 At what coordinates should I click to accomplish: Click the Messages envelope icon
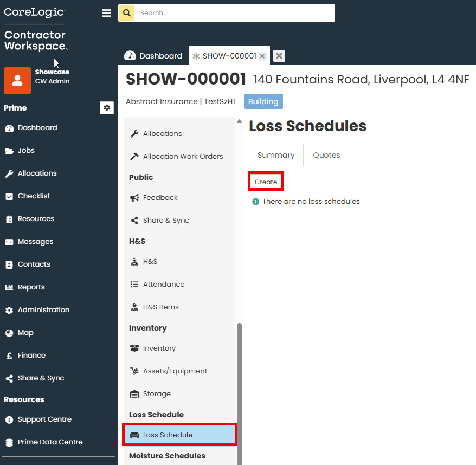9,242
